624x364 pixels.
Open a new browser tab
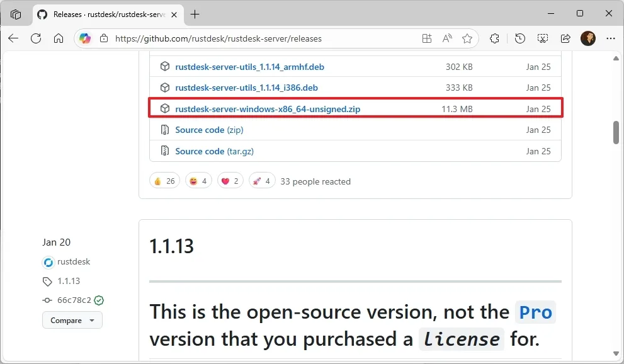[195, 14]
